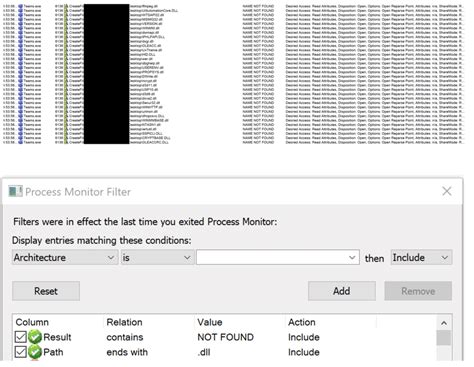The height and width of the screenshot is (367, 474).
Task: Select the 'contains' relation cell
Action: coord(125,337)
